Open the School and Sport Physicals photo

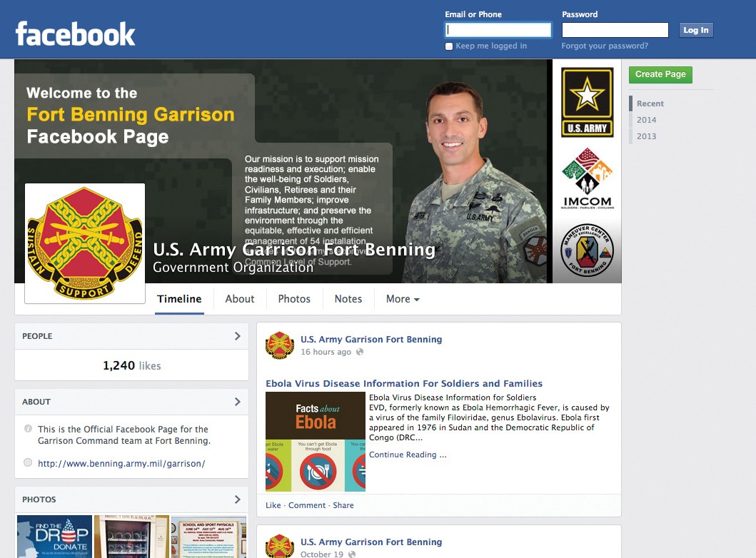point(208,537)
